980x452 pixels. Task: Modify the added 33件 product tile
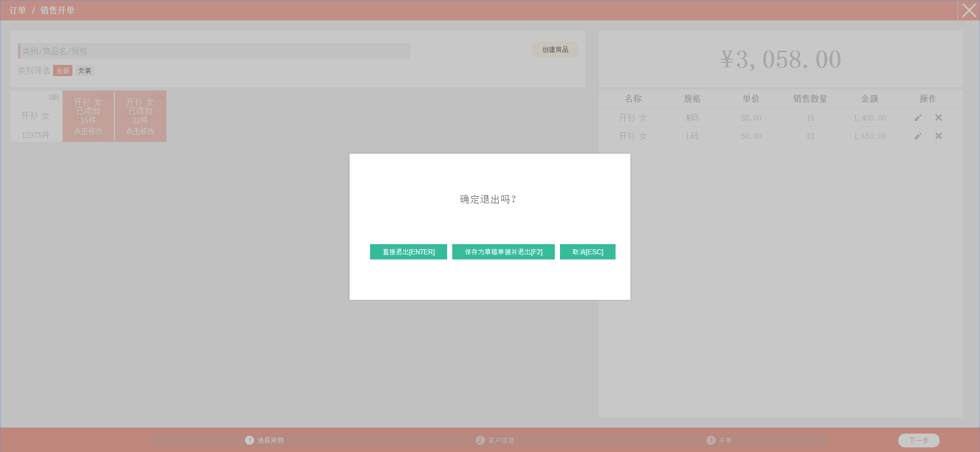tap(140, 116)
